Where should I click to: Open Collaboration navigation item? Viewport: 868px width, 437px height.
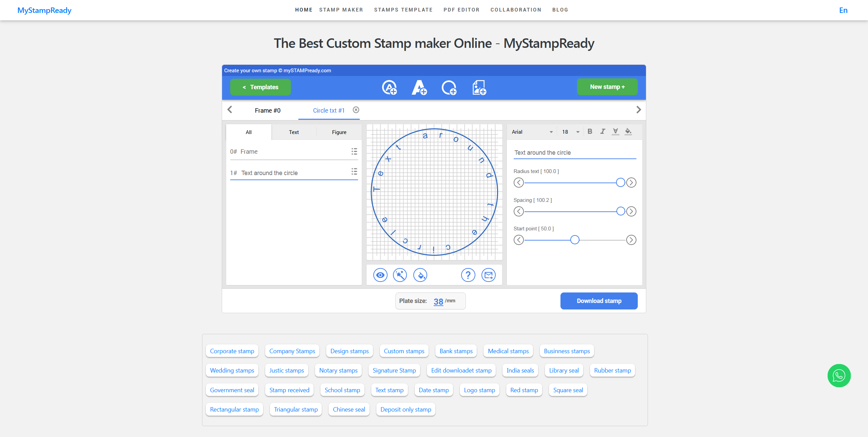[516, 10]
